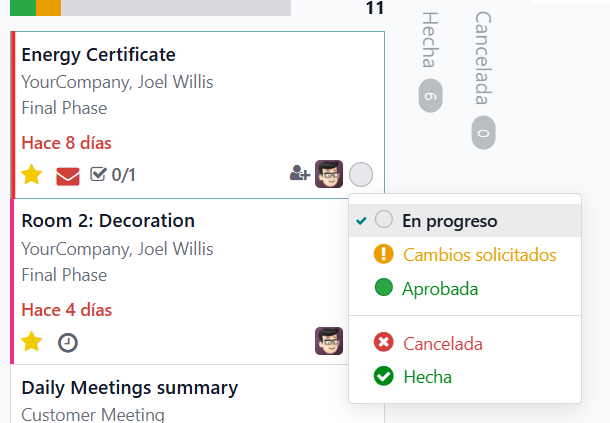This screenshot has width=610, height=423.
Task: Click Joel's avatar on Energy Certificate card
Action: 329,174
